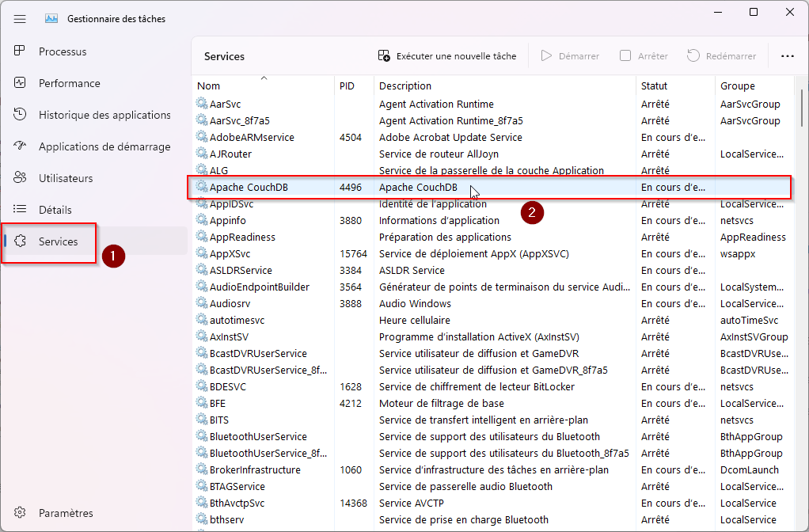Select the AppIDSvc service name
Viewport: 809px width, 532px height.
[x=231, y=203]
